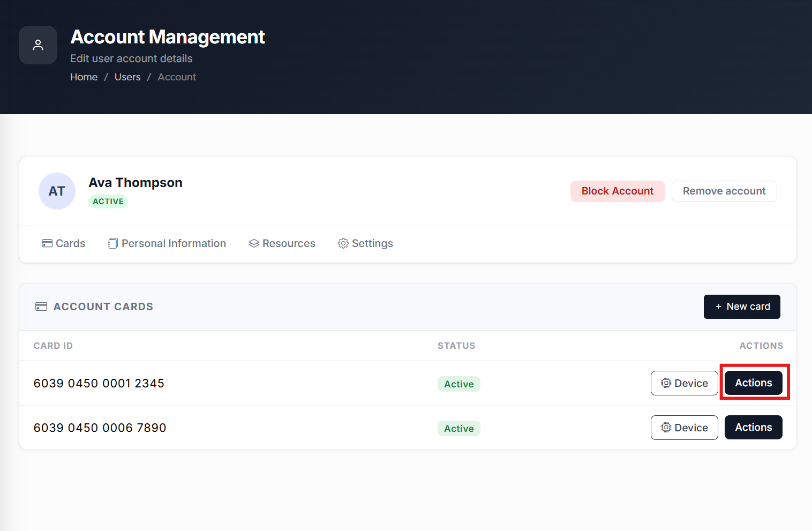Open Actions menu for card ending 2345
Image resolution: width=812 pixels, height=531 pixels.
coord(753,383)
